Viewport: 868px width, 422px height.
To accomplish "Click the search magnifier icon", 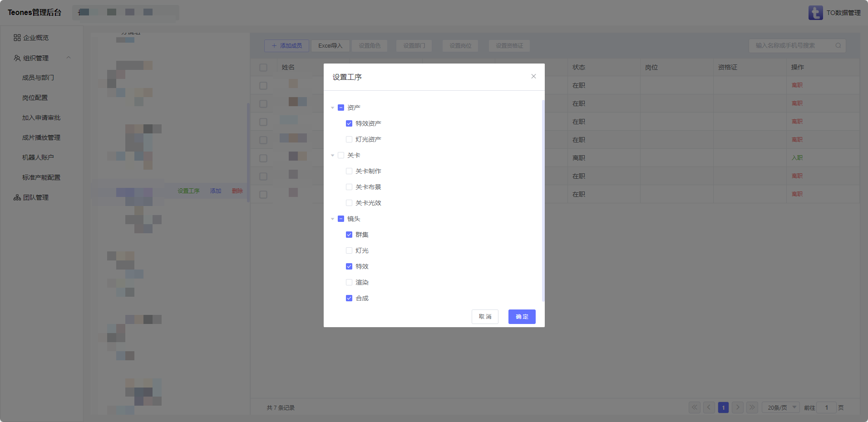I will coord(838,45).
